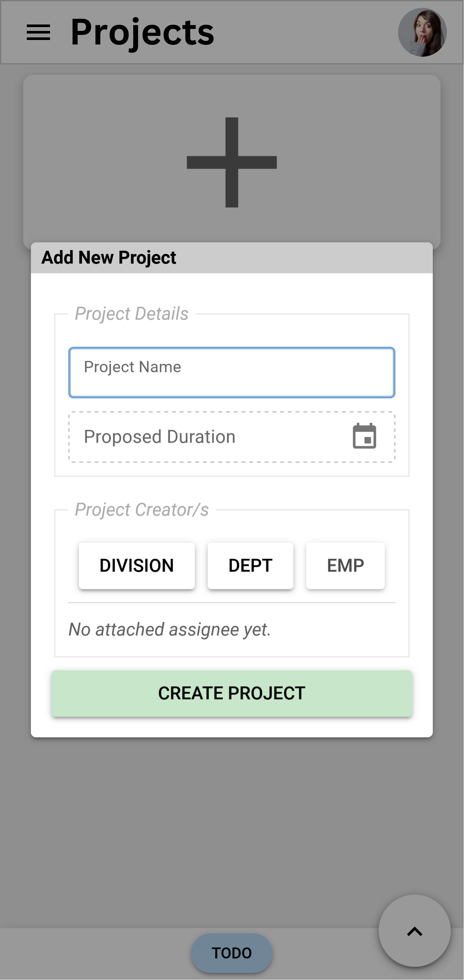464x980 pixels.
Task: Click the Project Creator/s section label
Action: [x=141, y=510]
